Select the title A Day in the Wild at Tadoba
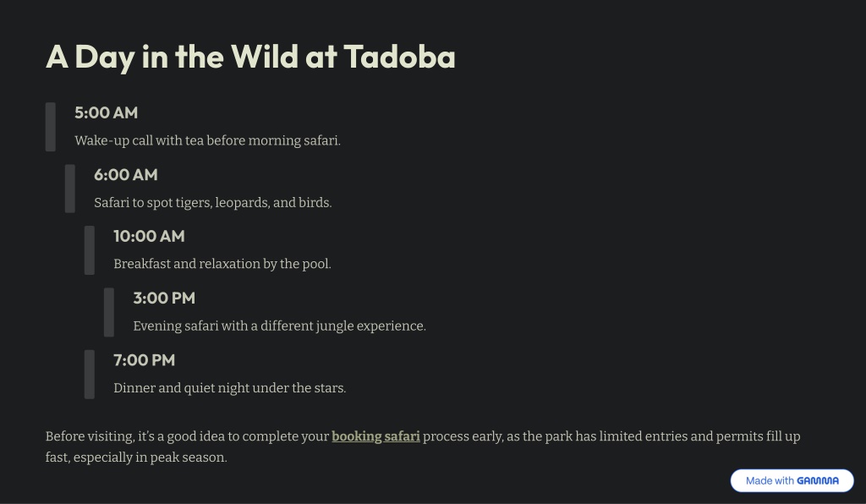The image size is (866, 504). click(250, 57)
